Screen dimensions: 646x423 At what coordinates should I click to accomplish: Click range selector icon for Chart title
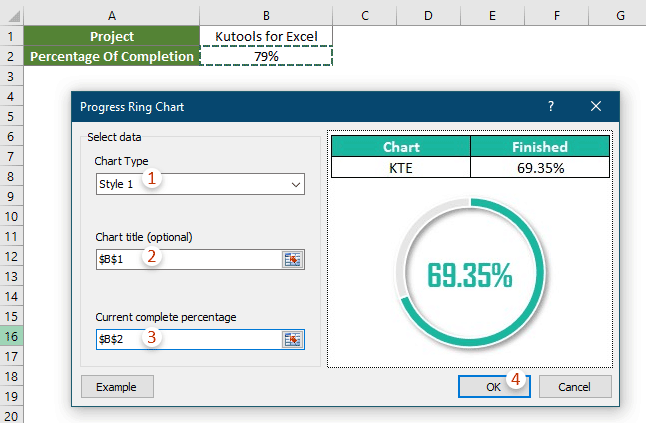point(293,260)
